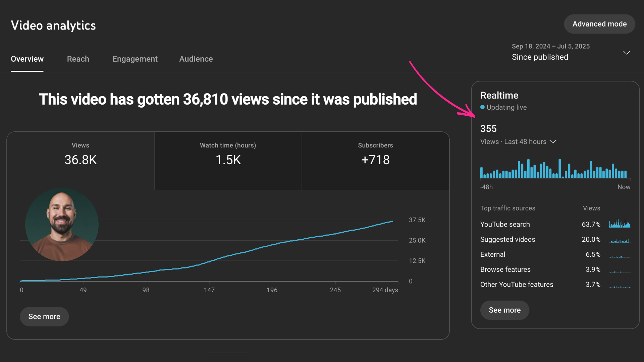Open the Engagement tab

tap(135, 59)
